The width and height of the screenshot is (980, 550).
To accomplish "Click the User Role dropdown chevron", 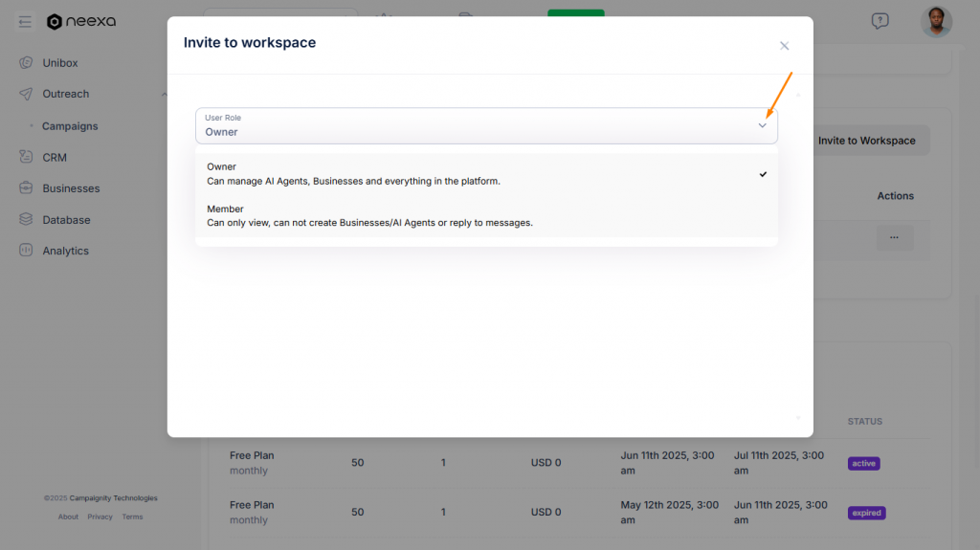I will coord(762,125).
